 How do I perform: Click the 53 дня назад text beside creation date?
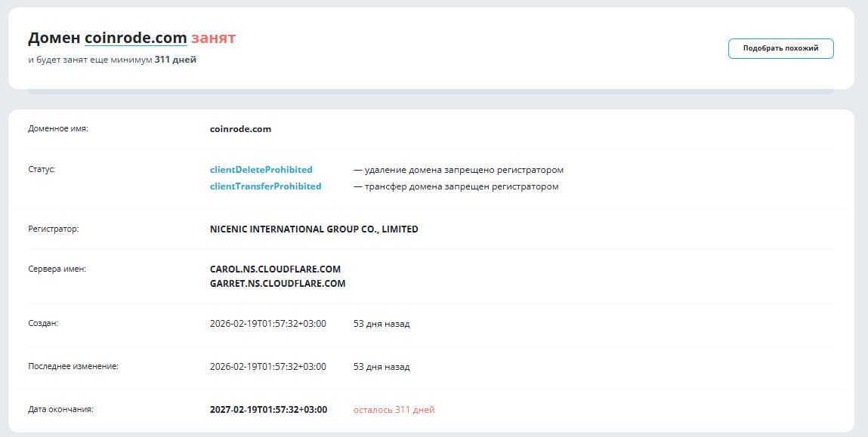(381, 323)
